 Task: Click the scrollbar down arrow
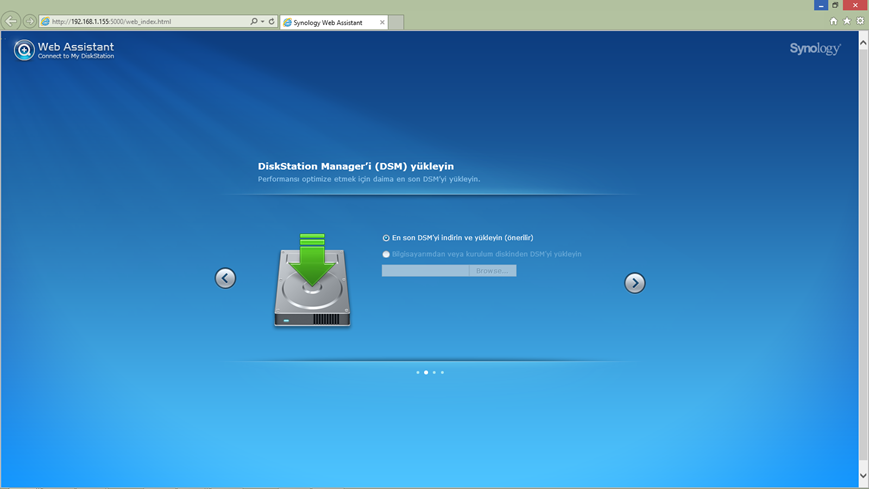(863, 476)
